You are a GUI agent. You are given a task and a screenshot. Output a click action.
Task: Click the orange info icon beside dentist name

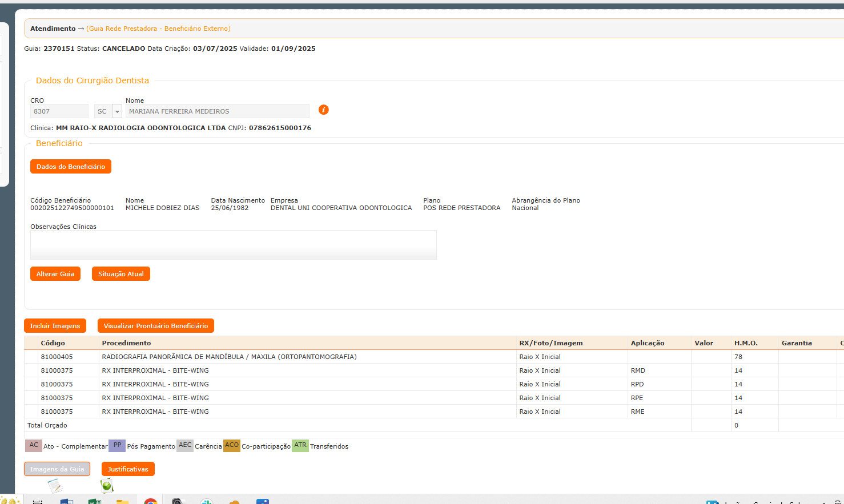(x=323, y=110)
